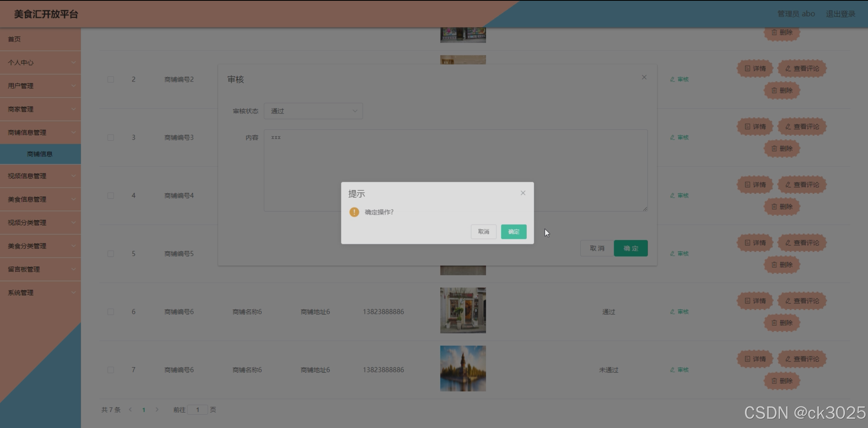Open 详情 document icon for row 4
Image resolution: width=868 pixels, height=428 pixels.
pos(747,185)
